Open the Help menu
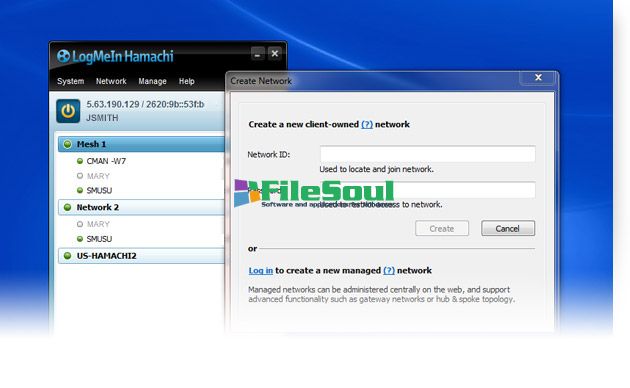630x388 pixels. click(186, 81)
